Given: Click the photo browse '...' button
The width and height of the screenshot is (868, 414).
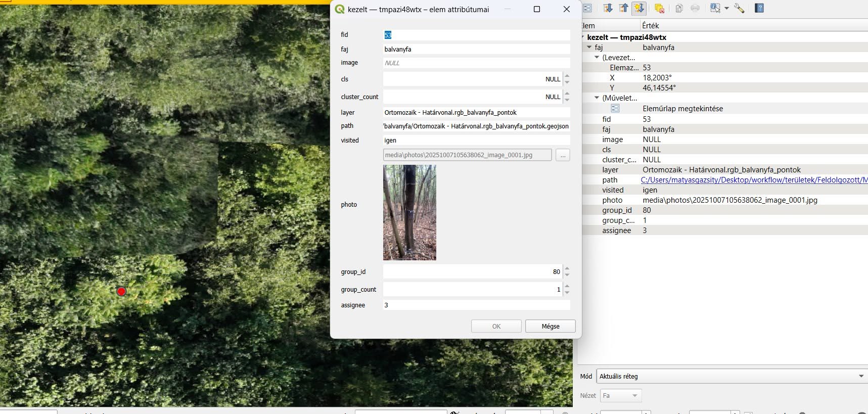Looking at the screenshot, I should tap(563, 155).
